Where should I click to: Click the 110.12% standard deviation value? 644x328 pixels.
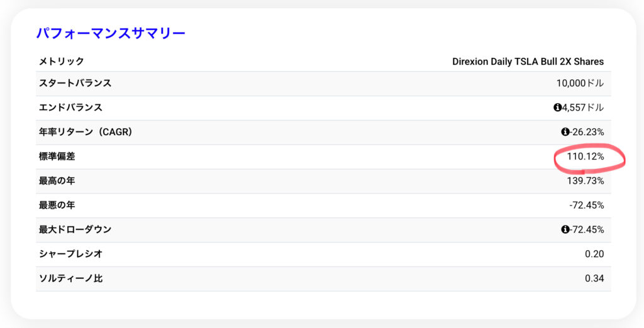point(586,156)
